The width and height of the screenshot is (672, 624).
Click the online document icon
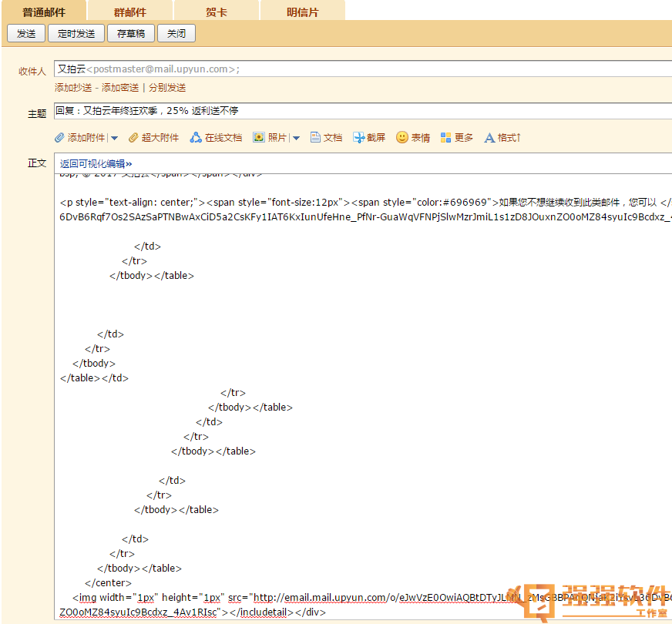(x=196, y=137)
